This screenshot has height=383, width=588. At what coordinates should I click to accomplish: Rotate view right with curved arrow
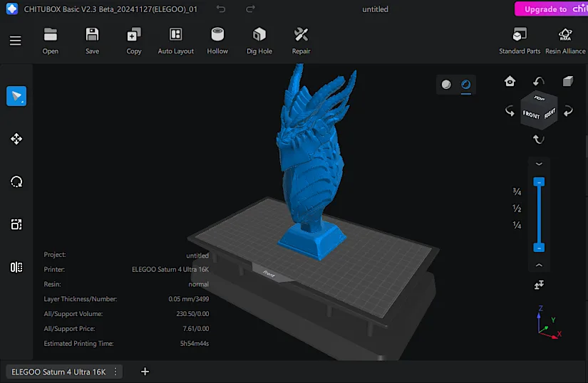568,110
